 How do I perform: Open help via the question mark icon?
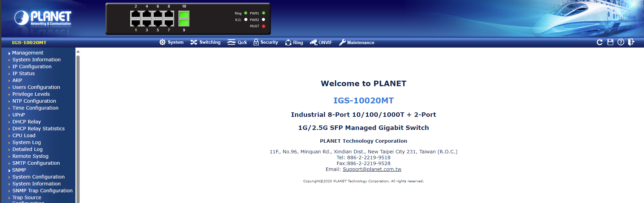621,42
